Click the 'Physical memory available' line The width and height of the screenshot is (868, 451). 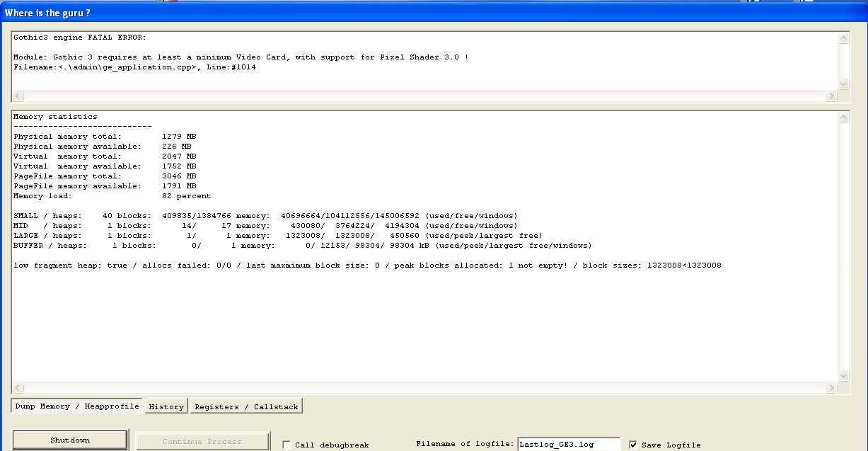pos(103,147)
